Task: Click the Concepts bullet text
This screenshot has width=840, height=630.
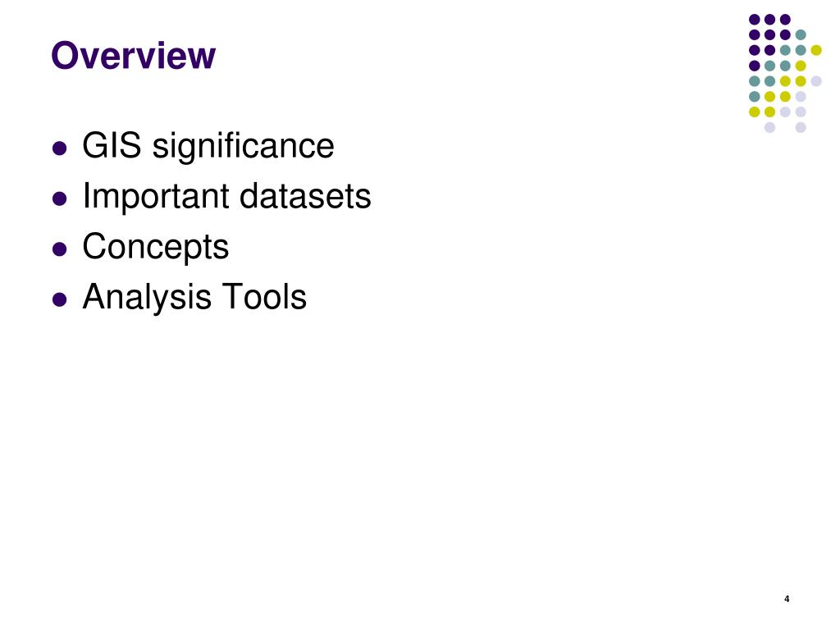Action: pos(155,248)
